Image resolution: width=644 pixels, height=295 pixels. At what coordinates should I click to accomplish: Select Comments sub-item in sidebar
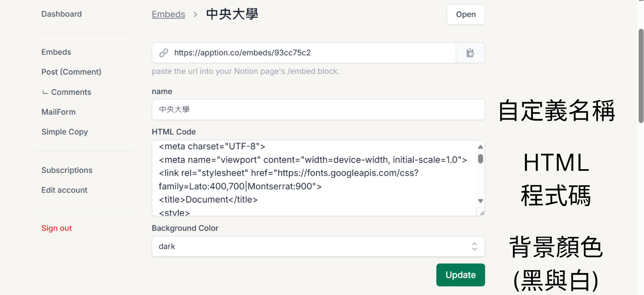pyautogui.click(x=71, y=92)
